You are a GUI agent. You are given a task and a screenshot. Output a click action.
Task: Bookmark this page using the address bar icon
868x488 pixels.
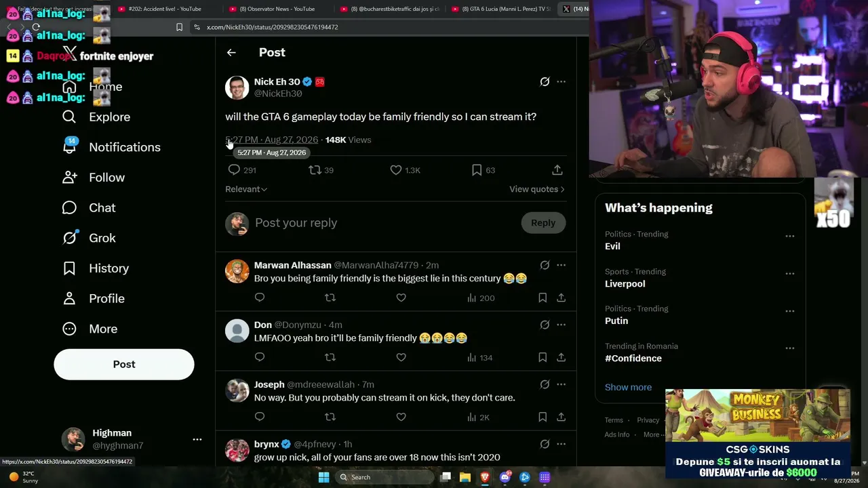[x=179, y=27]
